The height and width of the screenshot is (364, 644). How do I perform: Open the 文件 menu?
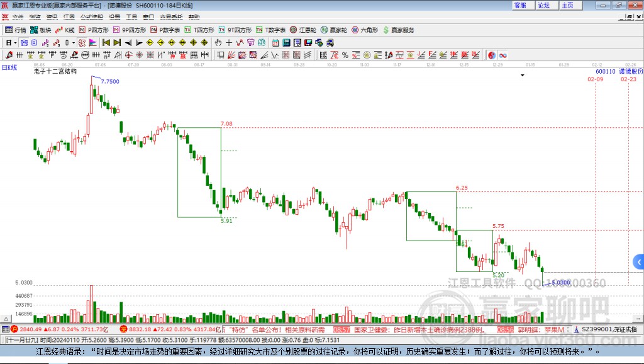tap(18, 17)
